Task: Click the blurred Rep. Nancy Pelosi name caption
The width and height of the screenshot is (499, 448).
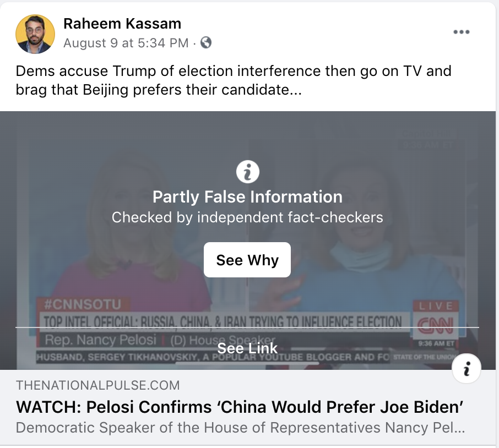Action: click(101, 340)
